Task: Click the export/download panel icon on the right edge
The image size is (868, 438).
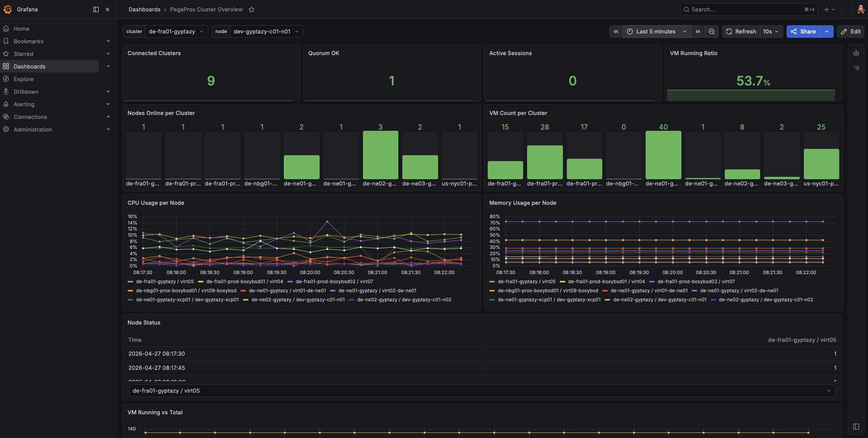Action: pyautogui.click(x=857, y=52)
